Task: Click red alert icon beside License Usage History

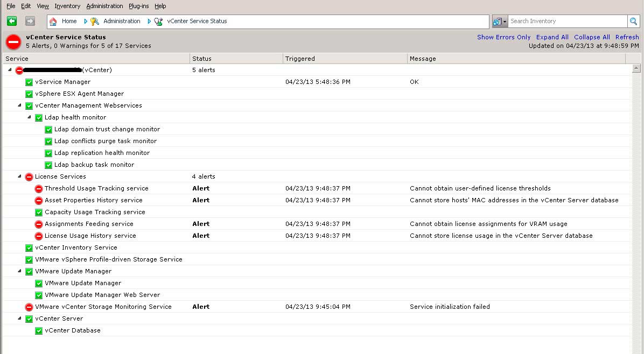Action: click(39, 236)
